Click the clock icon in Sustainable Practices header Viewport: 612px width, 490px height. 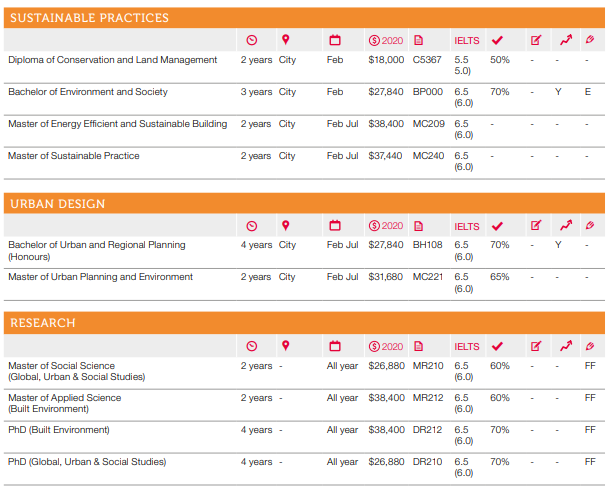(252, 41)
